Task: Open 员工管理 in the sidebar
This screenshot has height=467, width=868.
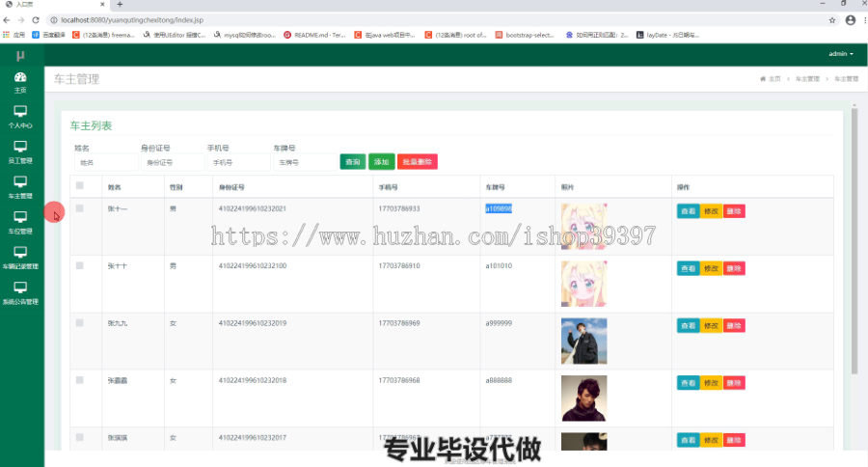Action: pos(20,152)
